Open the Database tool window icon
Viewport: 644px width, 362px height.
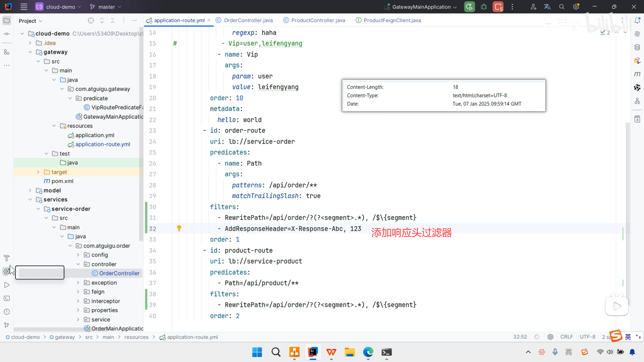pos(637,47)
